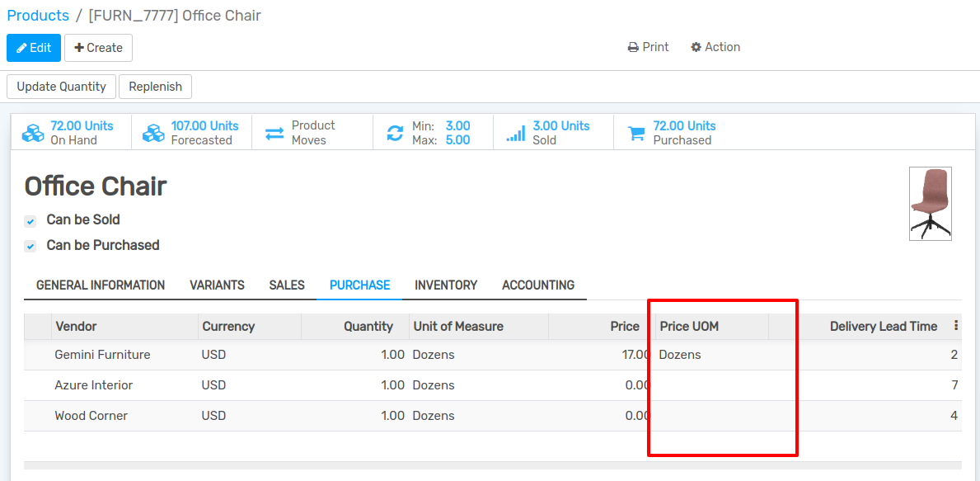Open Product Moves via the arrows icon
Viewport: 980px width, 481px height.
[x=274, y=131]
